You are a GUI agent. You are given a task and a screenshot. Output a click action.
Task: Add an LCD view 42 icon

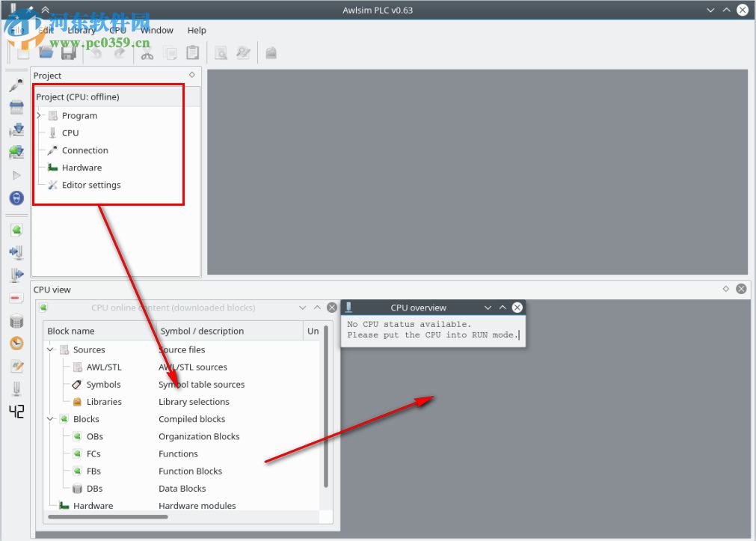[x=16, y=412]
